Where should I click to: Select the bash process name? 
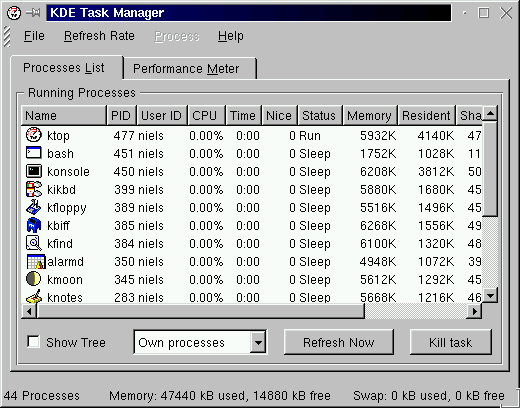pyautogui.click(x=60, y=154)
